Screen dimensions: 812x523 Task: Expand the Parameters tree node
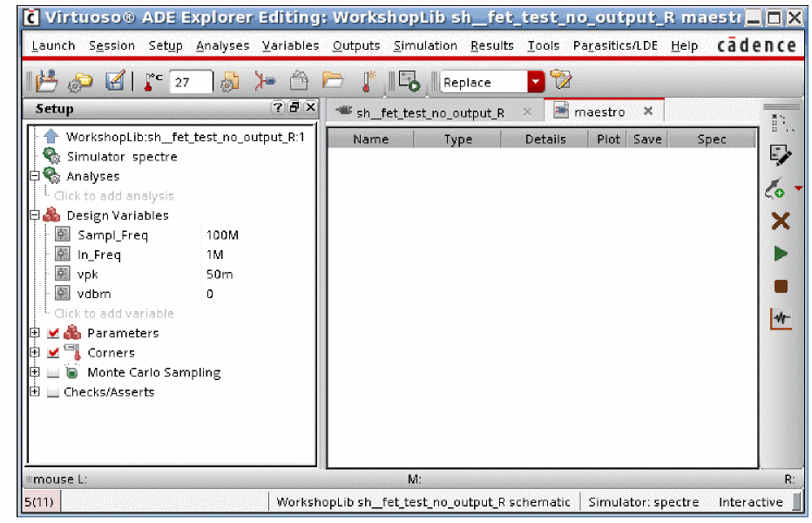35,333
